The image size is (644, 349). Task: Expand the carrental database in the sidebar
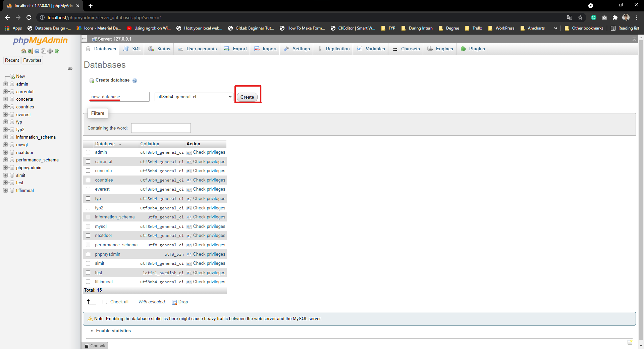click(x=5, y=92)
